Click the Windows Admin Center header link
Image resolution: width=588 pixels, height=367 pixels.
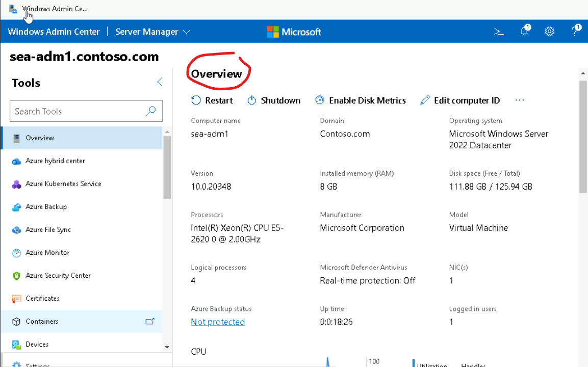54,32
